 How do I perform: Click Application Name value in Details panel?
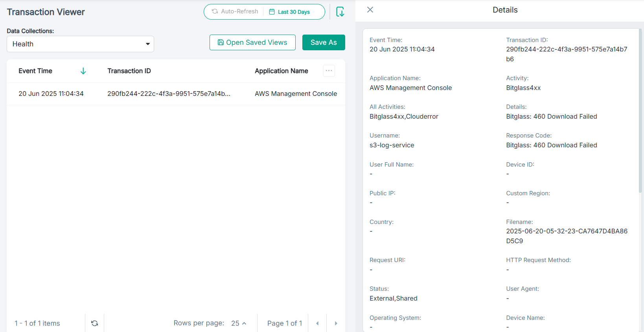(410, 88)
